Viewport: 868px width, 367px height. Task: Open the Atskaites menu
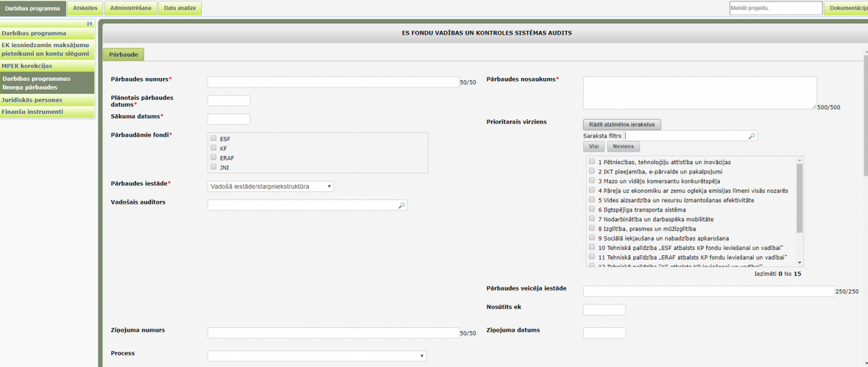pos(85,8)
